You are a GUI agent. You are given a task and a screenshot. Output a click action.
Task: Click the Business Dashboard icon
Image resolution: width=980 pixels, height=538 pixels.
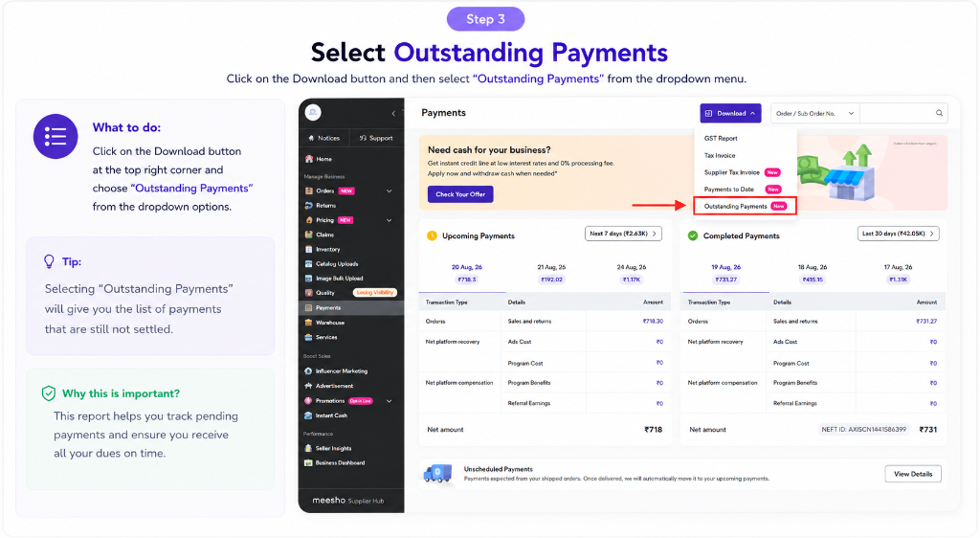coord(308,462)
